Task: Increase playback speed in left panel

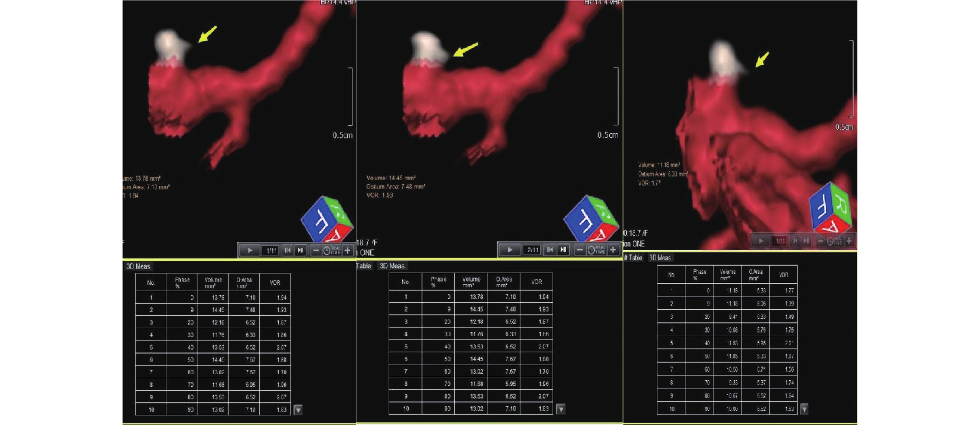Action: click(347, 250)
